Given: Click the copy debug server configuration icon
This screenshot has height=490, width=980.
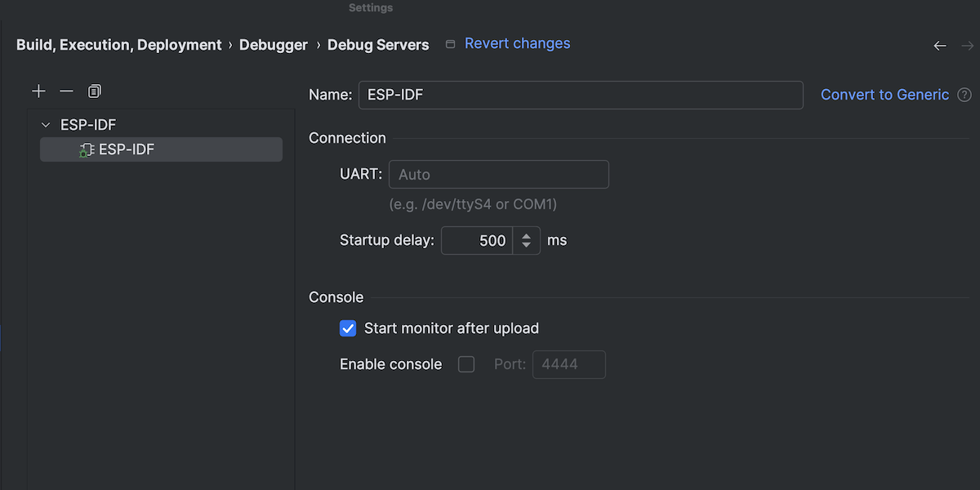Looking at the screenshot, I should (x=95, y=91).
